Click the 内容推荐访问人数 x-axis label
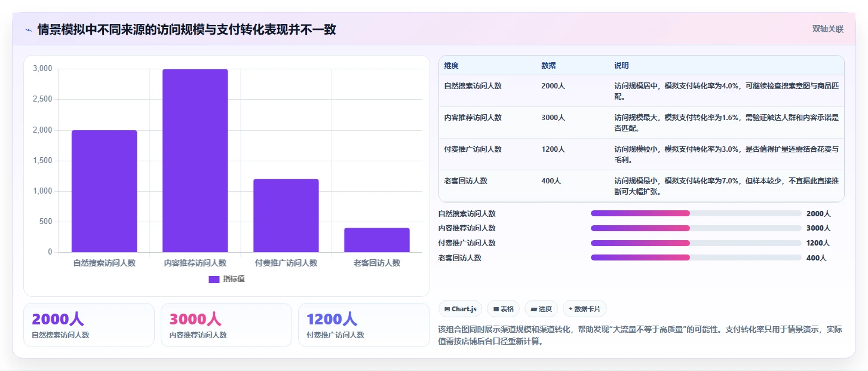This screenshot has height=371, width=868. 195,263
